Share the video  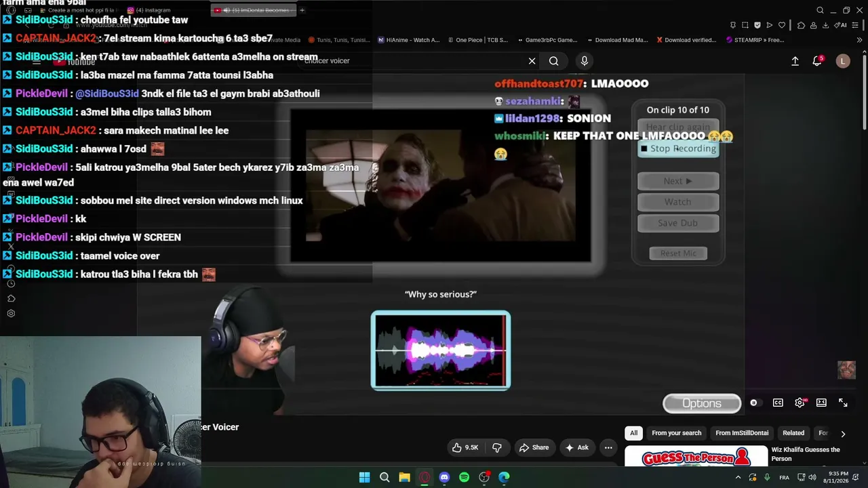(534, 447)
